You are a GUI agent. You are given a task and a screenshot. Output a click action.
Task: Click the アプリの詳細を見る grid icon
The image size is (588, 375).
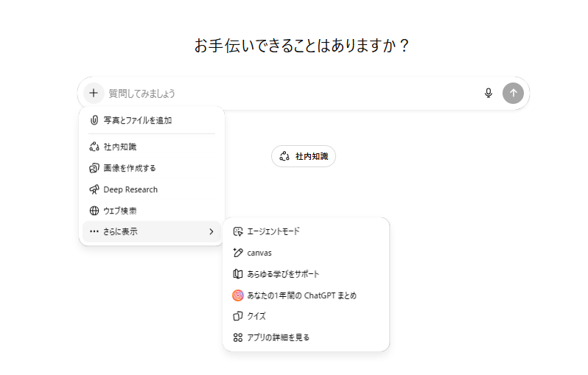click(x=238, y=337)
